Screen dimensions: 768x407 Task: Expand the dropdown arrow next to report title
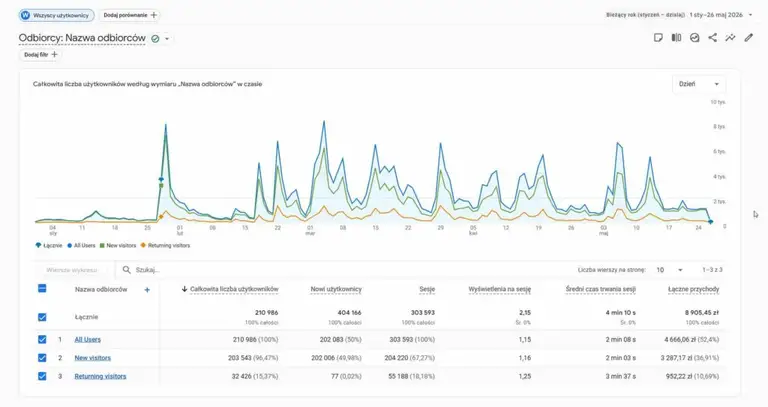tap(167, 39)
